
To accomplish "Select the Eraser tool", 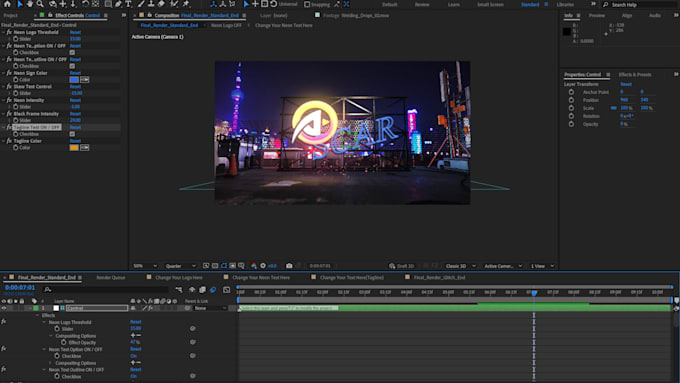I will pos(161,4).
